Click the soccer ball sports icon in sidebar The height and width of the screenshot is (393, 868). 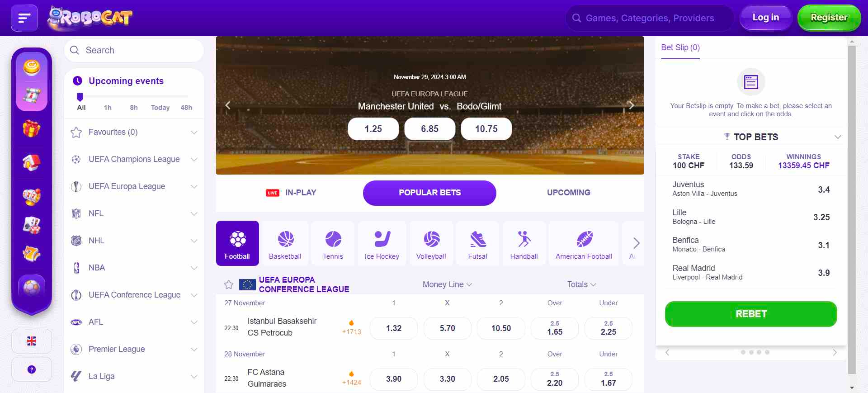[x=32, y=287]
